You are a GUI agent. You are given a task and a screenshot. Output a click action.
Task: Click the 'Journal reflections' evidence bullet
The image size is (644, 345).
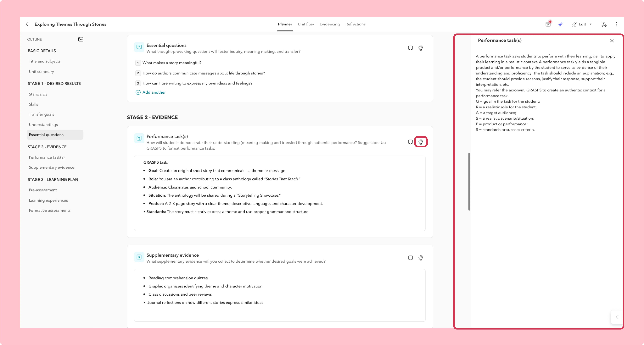click(205, 303)
